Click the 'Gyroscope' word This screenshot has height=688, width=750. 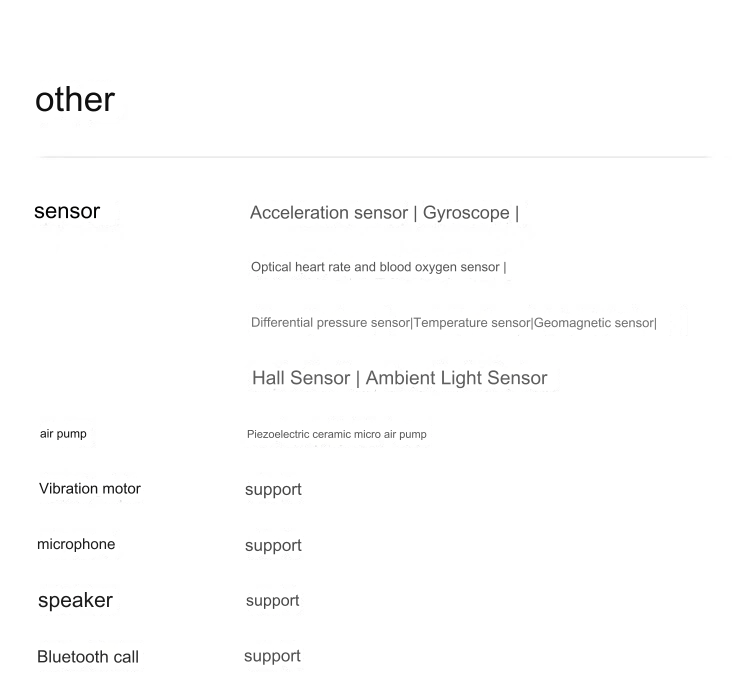click(466, 212)
